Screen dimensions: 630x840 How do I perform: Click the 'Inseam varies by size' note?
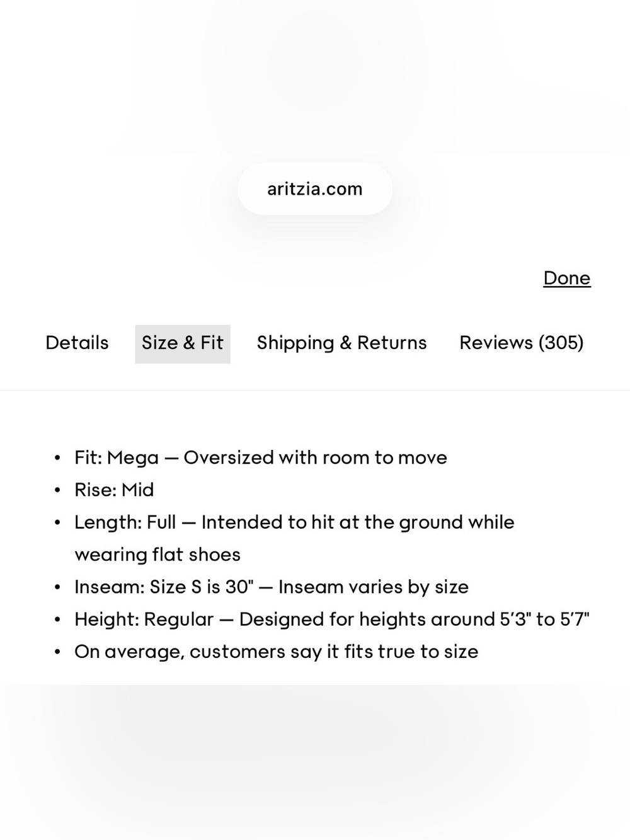(x=374, y=587)
